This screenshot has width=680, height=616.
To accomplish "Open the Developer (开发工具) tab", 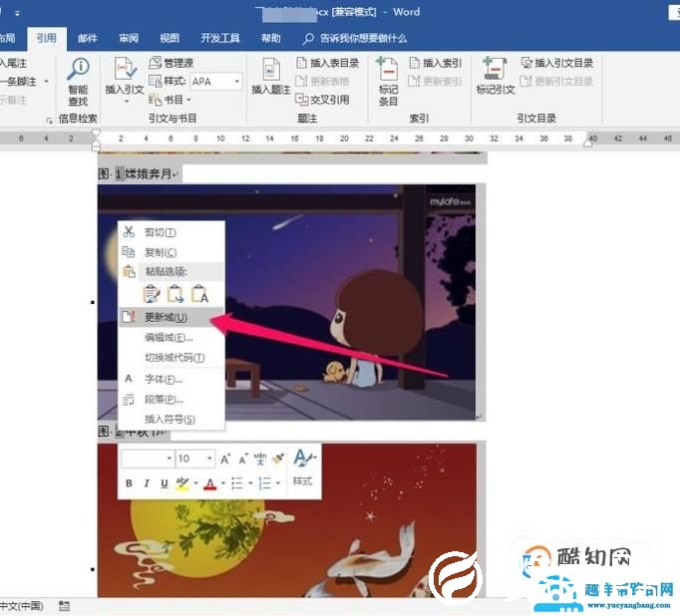I will [x=220, y=38].
